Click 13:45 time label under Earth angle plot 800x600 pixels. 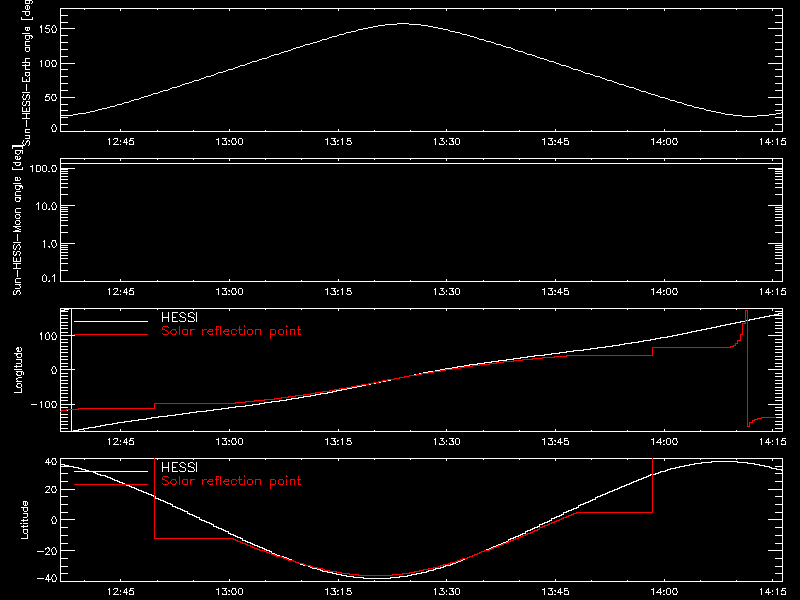coord(556,142)
